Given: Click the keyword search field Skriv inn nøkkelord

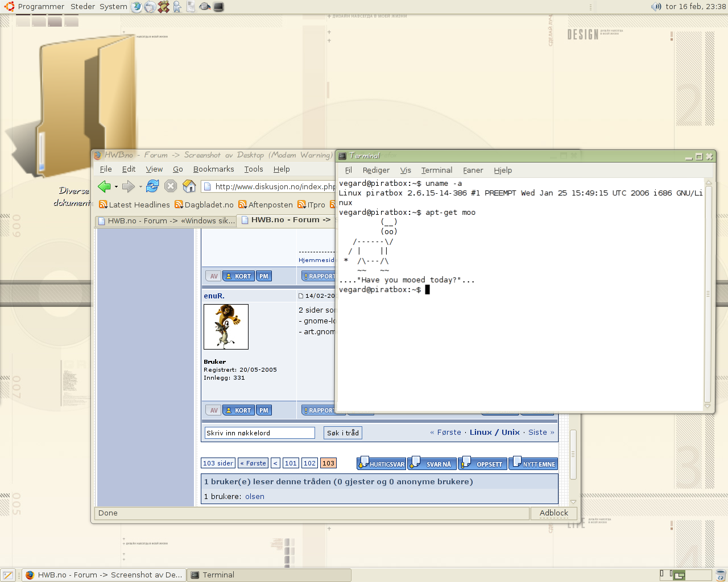Looking at the screenshot, I should click(x=259, y=433).
